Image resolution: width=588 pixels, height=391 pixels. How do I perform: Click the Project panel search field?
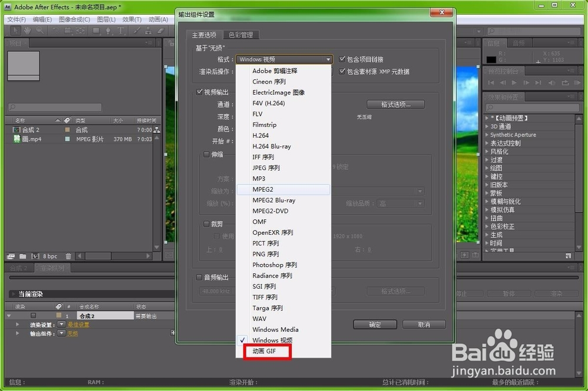tap(55, 107)
